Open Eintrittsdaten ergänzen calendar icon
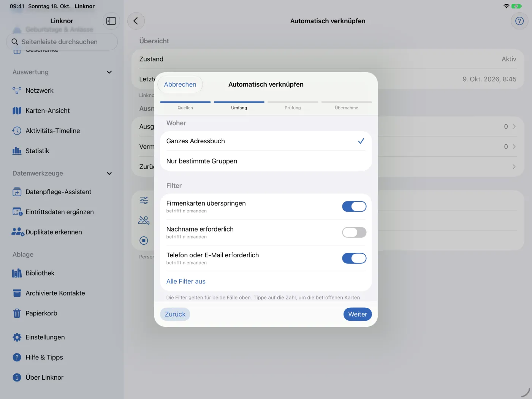The width and height of the screenshot is (532, 399). (x=17, y=212)
